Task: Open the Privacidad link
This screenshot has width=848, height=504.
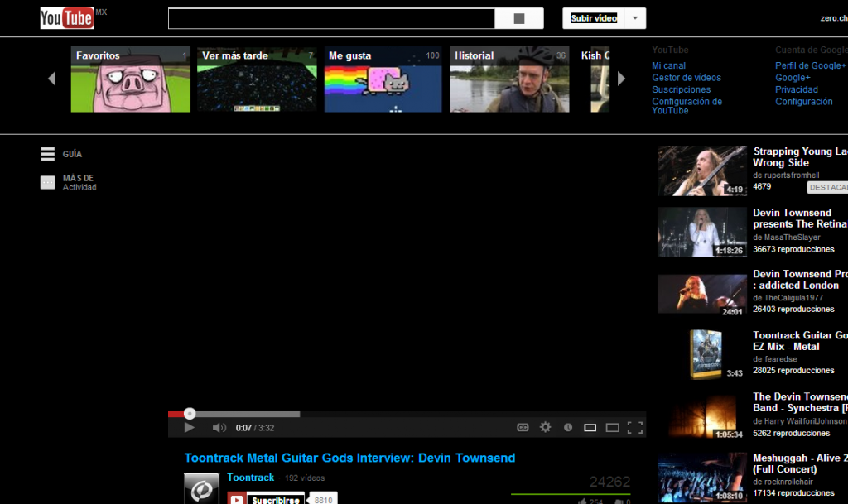Action: tap(796, 89)
